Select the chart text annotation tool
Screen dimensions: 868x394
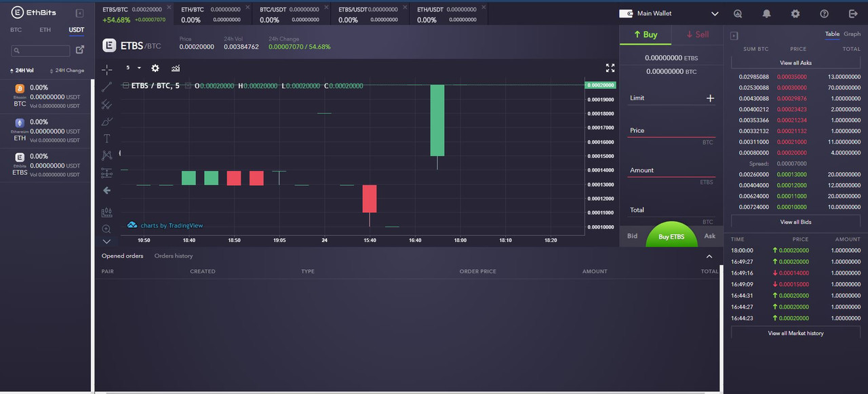(x=106, y=138)
